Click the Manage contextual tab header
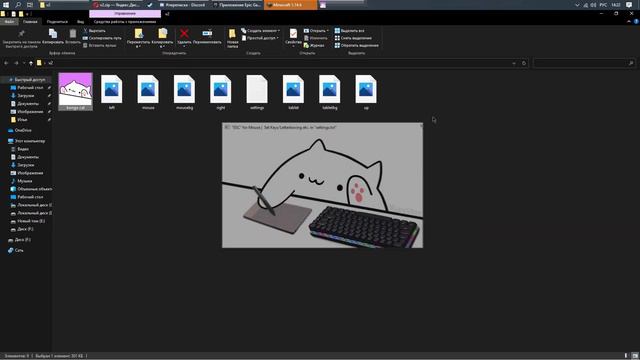Image resolution: width=640 pixels, height=360 pixels. coord(125,13)
